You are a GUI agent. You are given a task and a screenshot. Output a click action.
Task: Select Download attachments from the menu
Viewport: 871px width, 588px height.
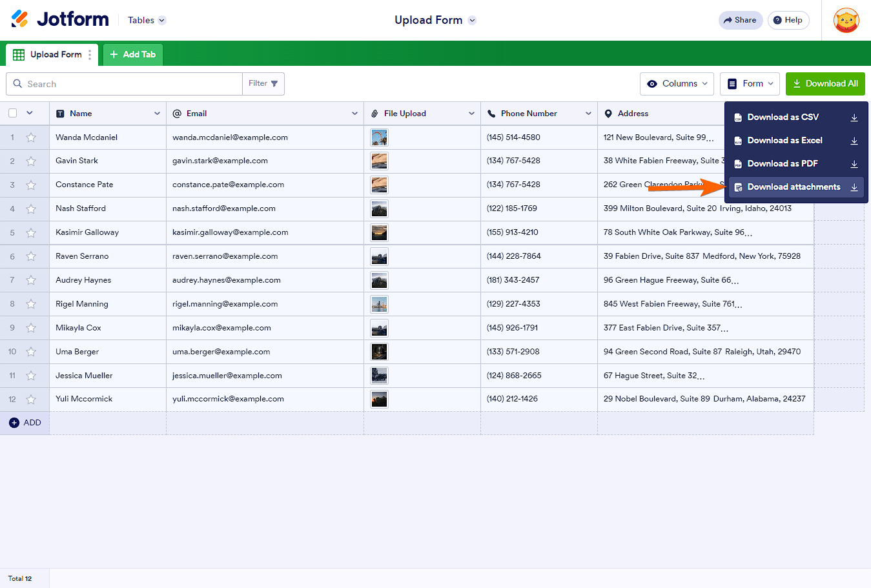tap(794, 187)
